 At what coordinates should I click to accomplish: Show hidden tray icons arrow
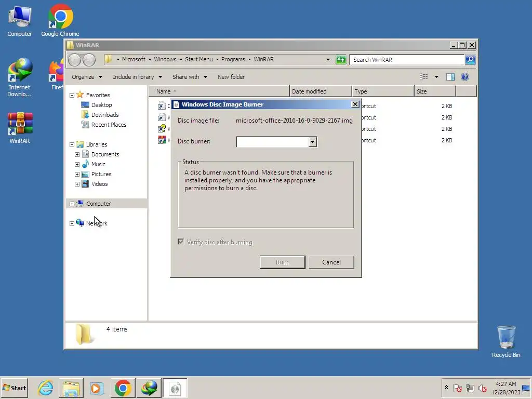coord(446,388)
